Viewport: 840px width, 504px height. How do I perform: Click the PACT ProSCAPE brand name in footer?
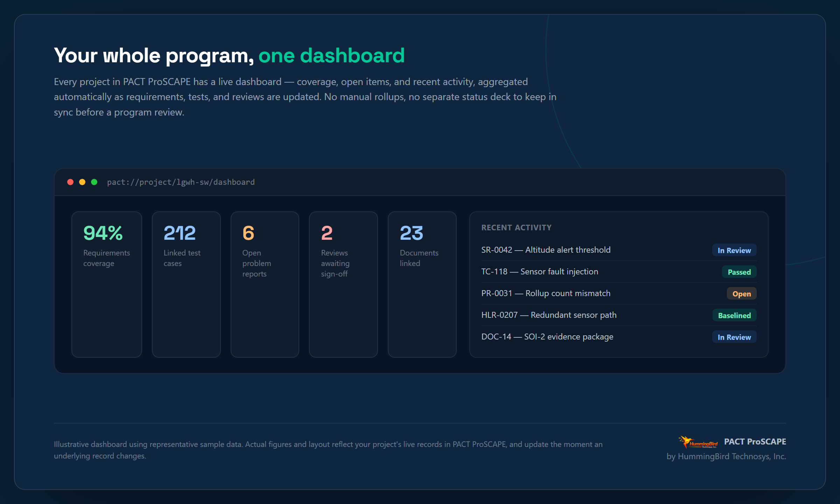point(755,442)
